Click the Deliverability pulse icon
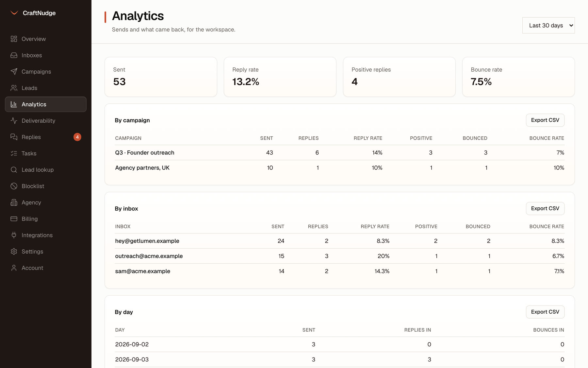This screenshot has width=588, height=368. (14, 121)
